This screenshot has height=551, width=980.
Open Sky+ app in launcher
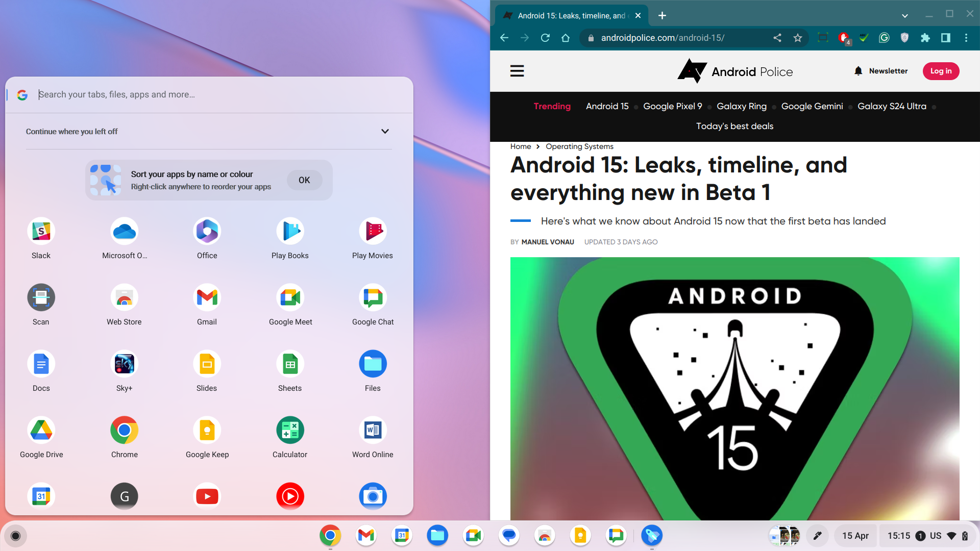tap(124, 365)
